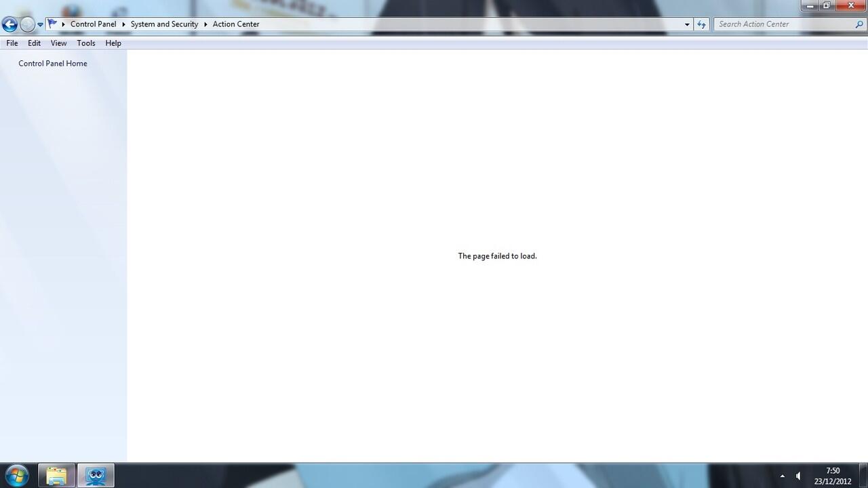The width and height of the screenshot is (868, 488).
Task: Expand the arrow after System and Security
Action: 205,24
